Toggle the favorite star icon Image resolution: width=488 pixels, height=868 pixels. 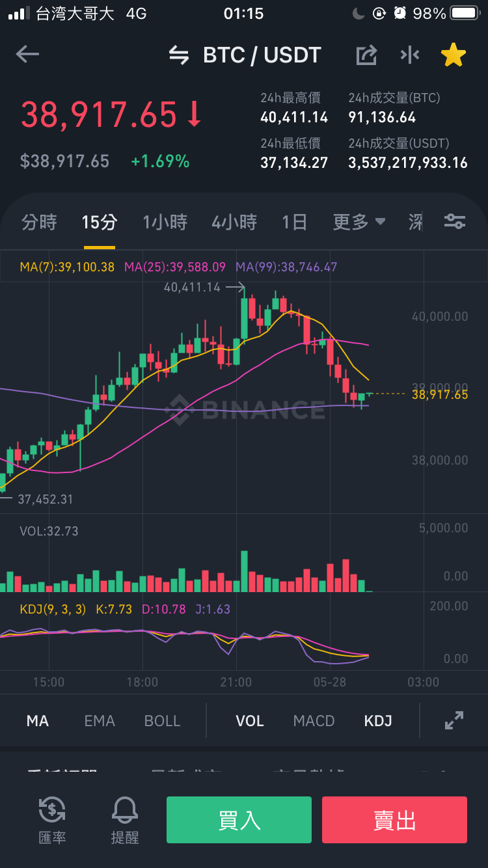pos(454,55)
